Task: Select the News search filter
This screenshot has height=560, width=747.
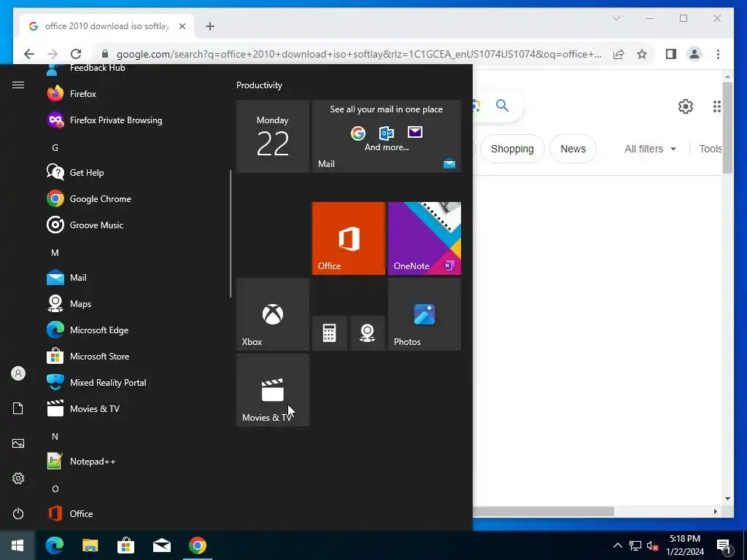Action: tap(573, 149)
